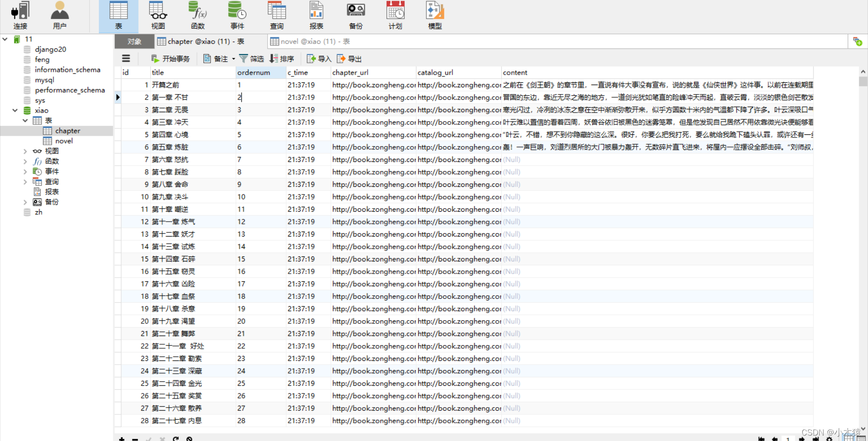This screenshot has height=441, width=868.
Task: Open the 函数 (Function) toolbar section
Action: tap(198, 16)
